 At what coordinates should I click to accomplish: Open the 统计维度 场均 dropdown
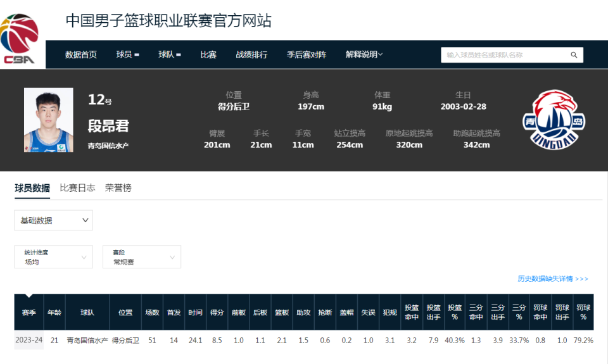tap(53, 256)
